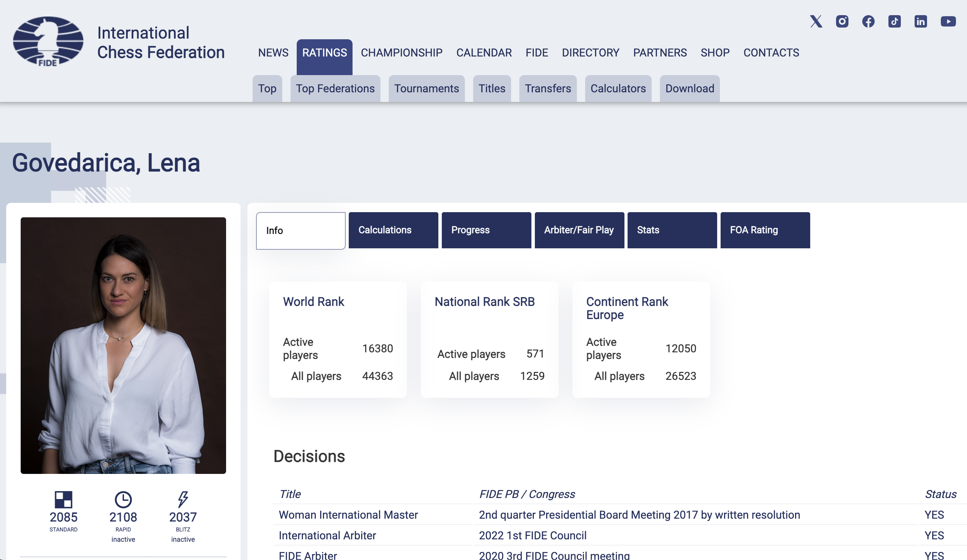Open the TikTok social icon
Screen dimensions: 967x560
click(894, 21)
